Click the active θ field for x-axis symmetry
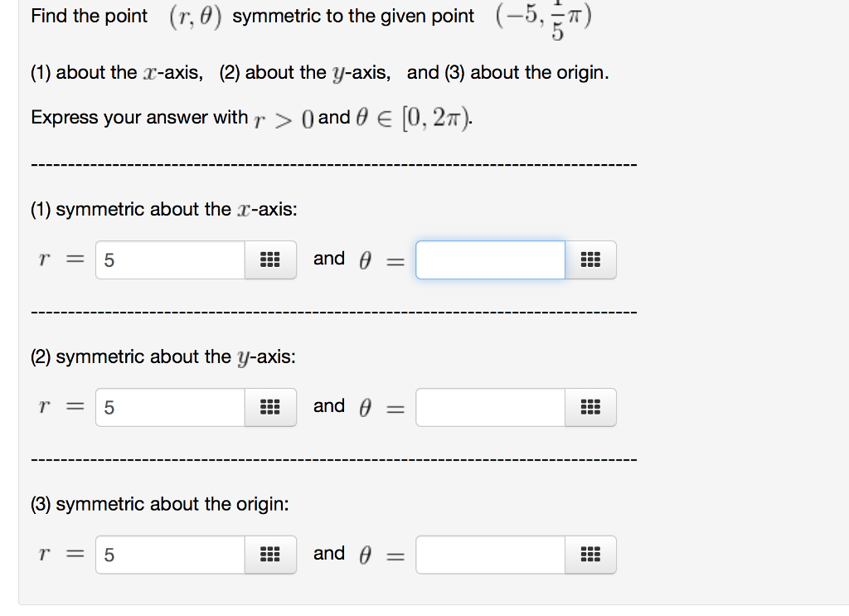The image size is (849, 616). pos(489,259)
